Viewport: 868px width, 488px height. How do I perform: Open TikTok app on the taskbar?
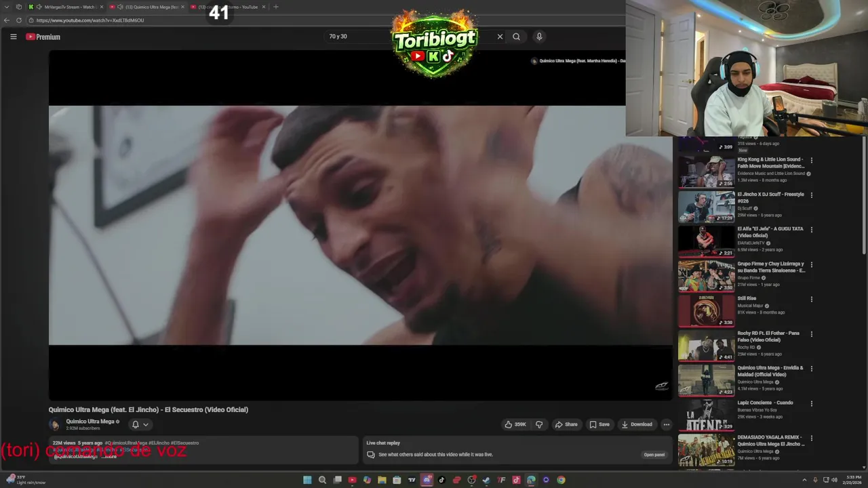click(441, 480)
